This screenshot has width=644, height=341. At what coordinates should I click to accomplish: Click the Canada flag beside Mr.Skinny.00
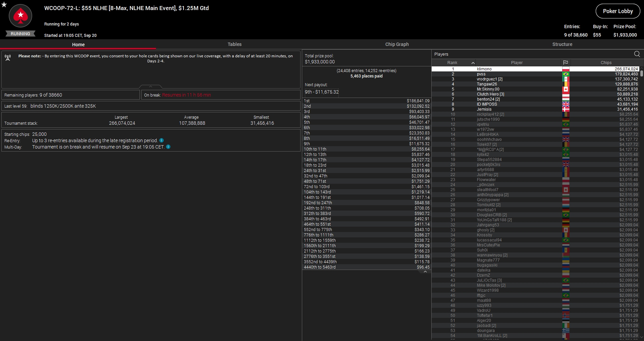566,89
